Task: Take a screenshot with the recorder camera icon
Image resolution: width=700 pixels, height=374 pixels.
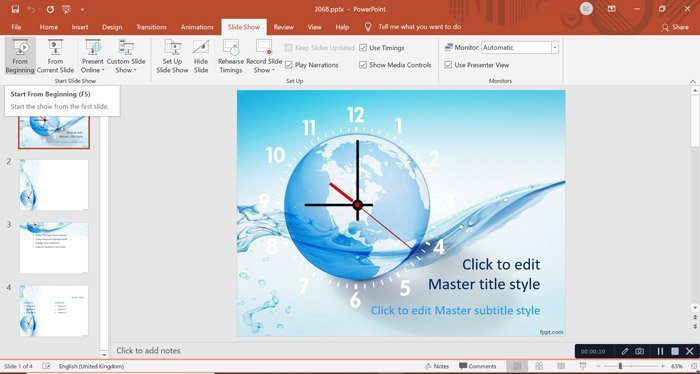Action: click(x=640, y=351)
